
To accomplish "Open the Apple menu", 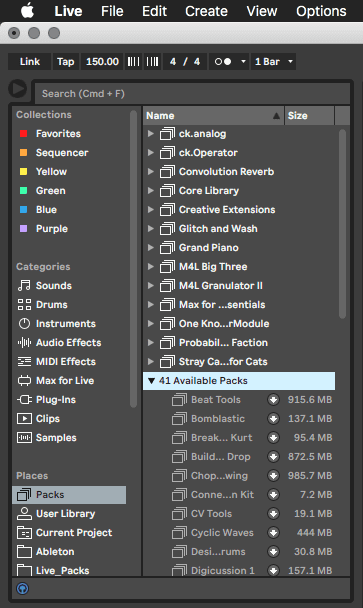I will click(x=28, y=11).
